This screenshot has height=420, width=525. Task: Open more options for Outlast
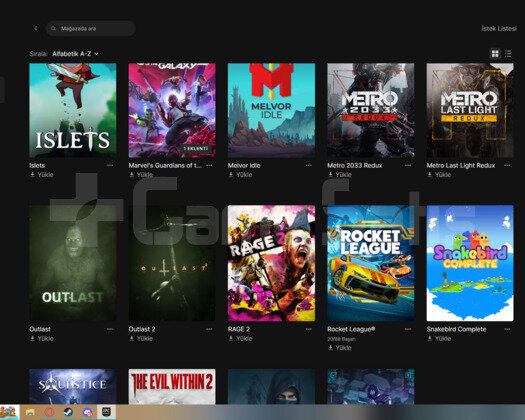point(110,329)
